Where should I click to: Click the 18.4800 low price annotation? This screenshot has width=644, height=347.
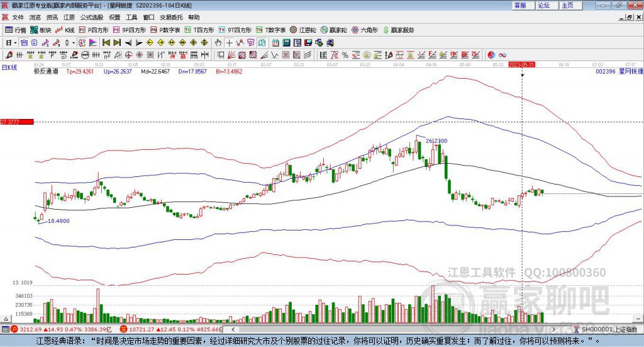(58, 221)
